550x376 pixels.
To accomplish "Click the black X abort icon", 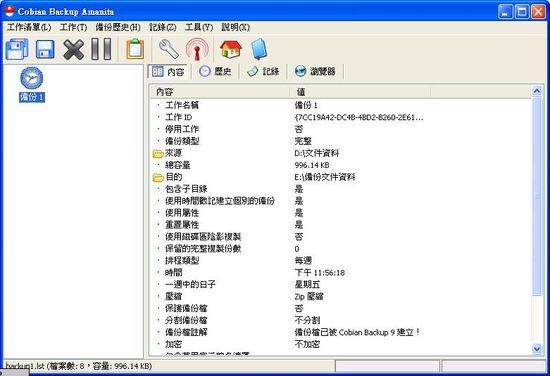I will click(x=74, y=49).
